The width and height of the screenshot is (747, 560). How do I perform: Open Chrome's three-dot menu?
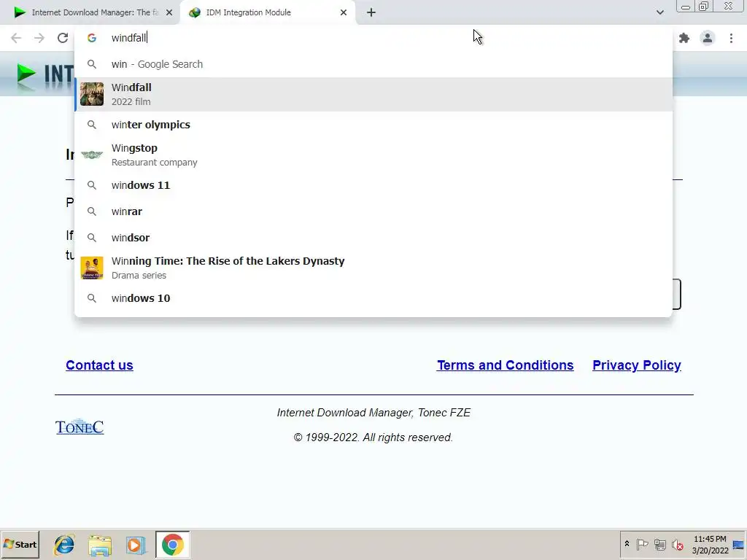point(731,38)
